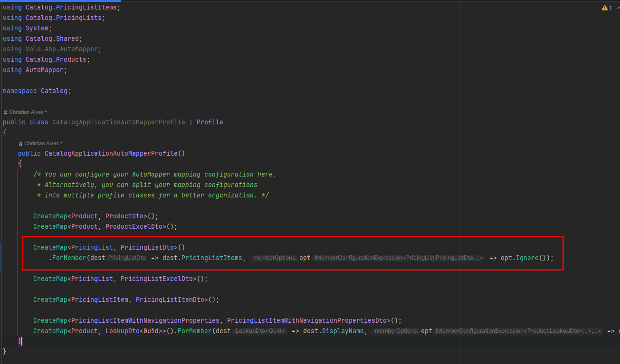The height and width of the screenshot is (364, 620).
Task: Click the yellow warning triangle icon
Action: [604, 8]
